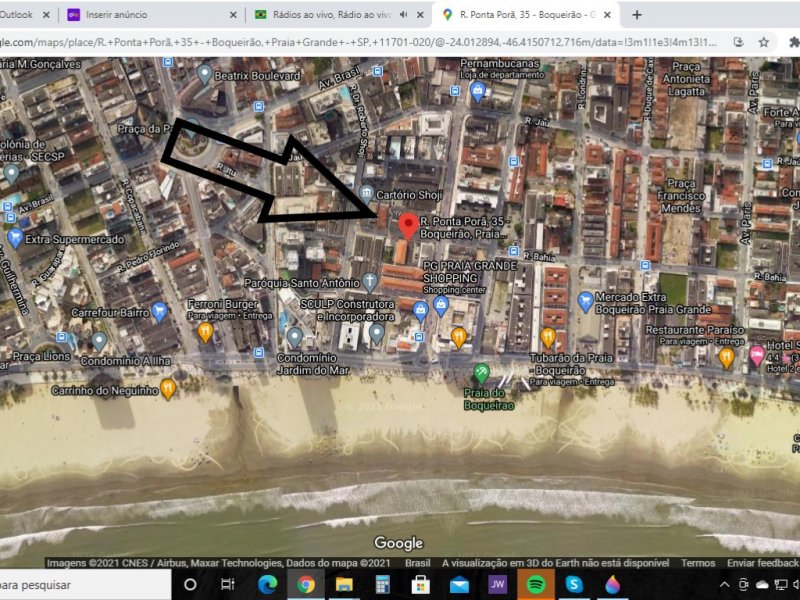Click the Ferroni Burger restaurant marker
Viewport: 800px width, 600px height.
205,332
